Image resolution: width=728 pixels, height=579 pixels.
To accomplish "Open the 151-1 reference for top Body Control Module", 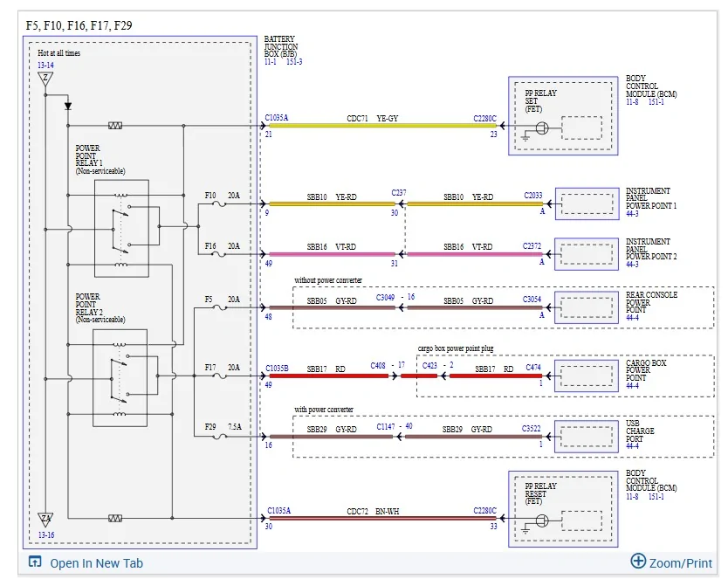I will point(656,101).
